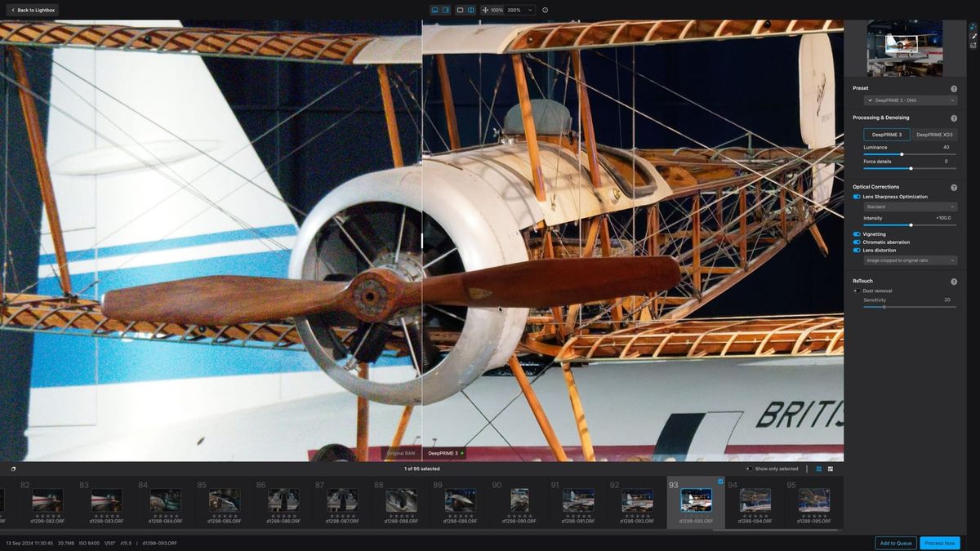Click the first view layout icon in top toolbar
This screenshot has height=551, width=980.
pos(434,10)
